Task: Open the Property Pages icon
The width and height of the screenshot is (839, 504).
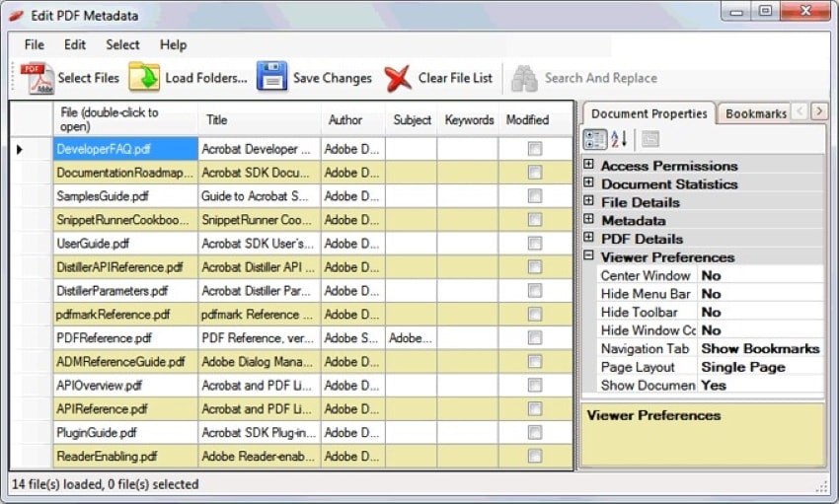Action: pos(650,139)
